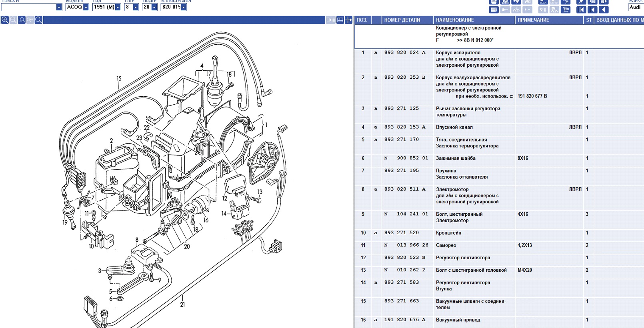
Task: Click the pushpin icon in top toolbar
Action: coord(581,2)
